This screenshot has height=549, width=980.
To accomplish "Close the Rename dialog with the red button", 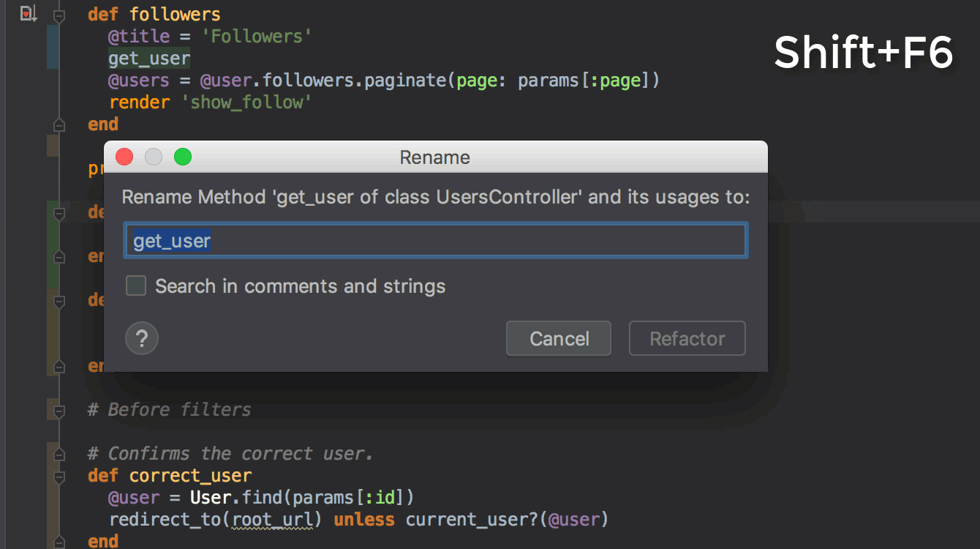I will [124, 157].
